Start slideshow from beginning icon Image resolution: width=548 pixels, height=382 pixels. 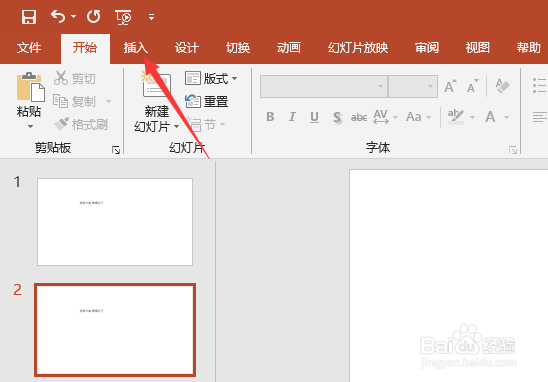tap(123, 17)
